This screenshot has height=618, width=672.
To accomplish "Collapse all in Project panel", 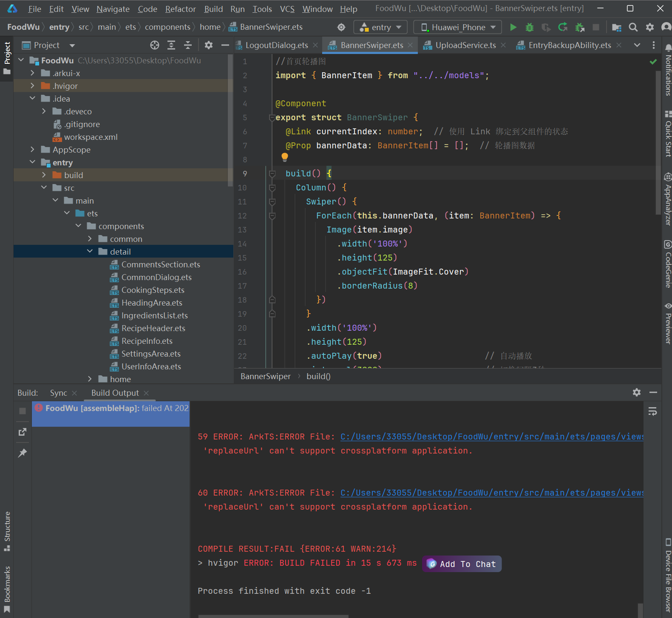I will 188,45.
